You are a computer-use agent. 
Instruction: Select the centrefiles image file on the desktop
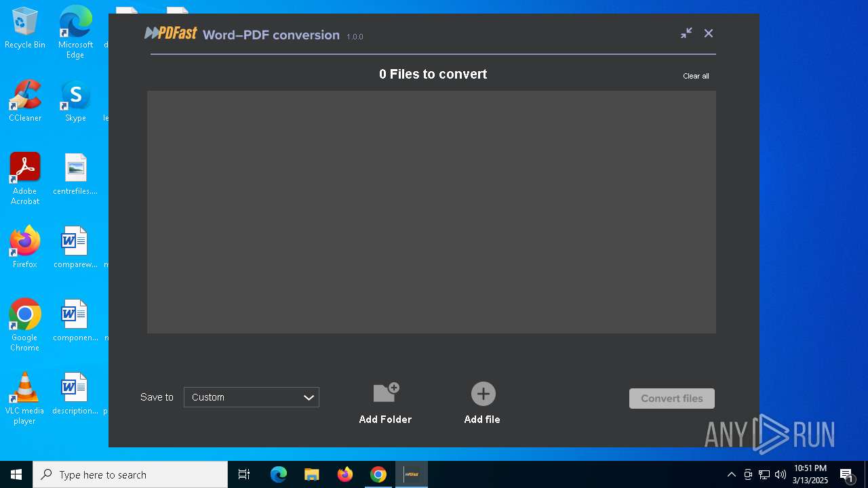75,174
